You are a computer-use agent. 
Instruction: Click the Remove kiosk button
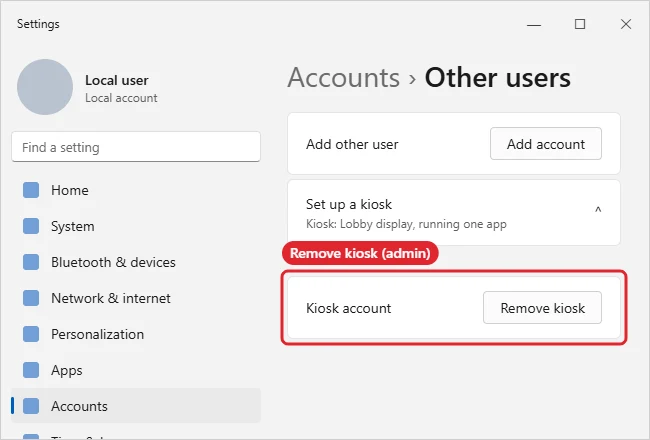[542, 308]
